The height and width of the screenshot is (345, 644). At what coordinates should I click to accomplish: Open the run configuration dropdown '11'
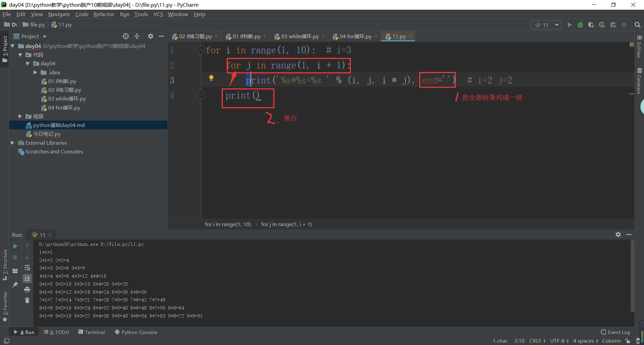[546, 25]
